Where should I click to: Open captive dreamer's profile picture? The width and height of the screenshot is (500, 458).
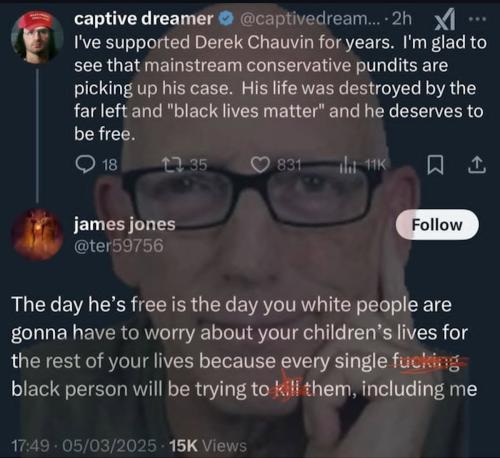(x=37, y=36)
